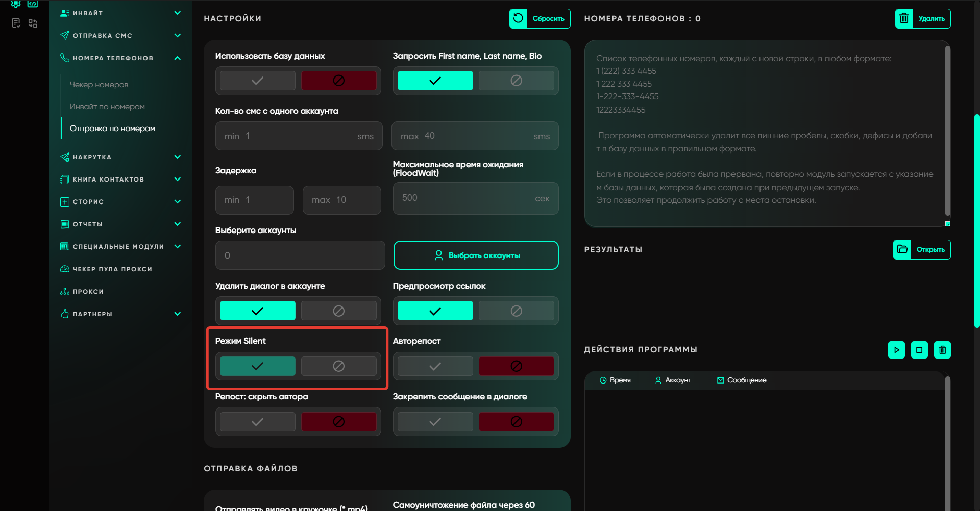
Task: Click the Сбросить reset icon button
Action: [518, 19]
